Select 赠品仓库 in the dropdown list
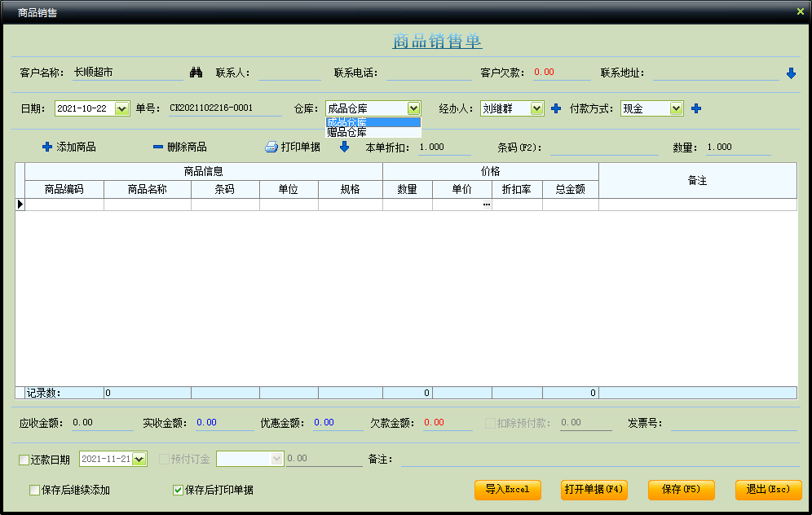Viewport: 812px width, 515px height. tap(373, 133)
